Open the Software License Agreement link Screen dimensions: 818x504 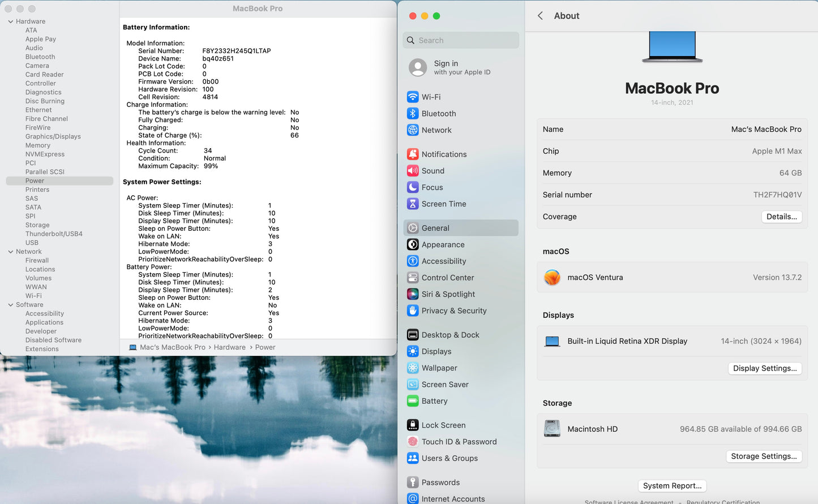coord(629,502)
